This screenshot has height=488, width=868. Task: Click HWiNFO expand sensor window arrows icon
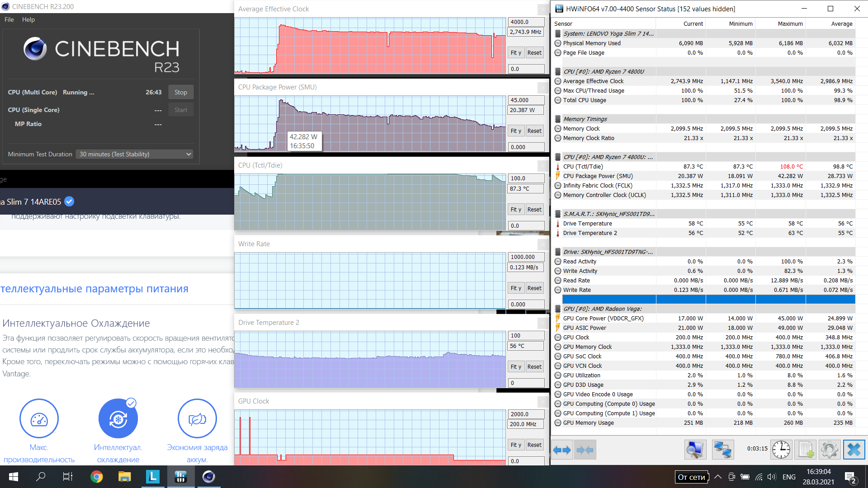pos(562,450)
